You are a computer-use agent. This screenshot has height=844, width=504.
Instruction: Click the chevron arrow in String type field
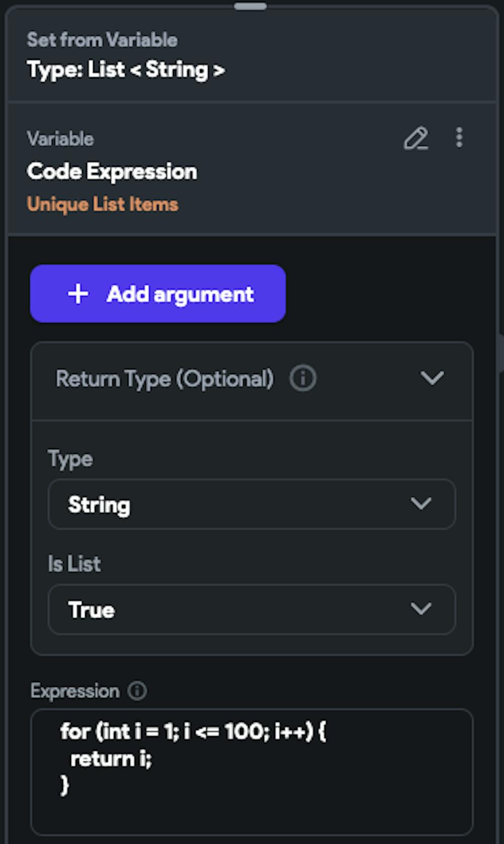[421, 503]
